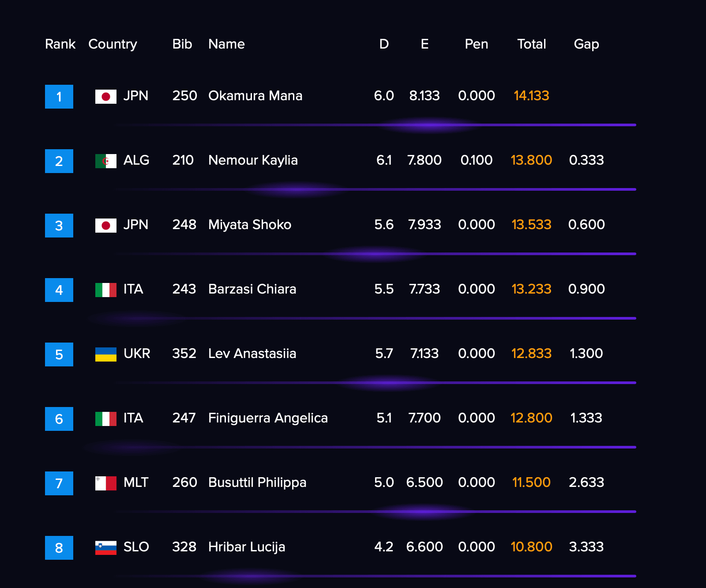The image size is (706, 588).
Task: Click the Japan flag beside Okamura Mana
Action: [106, 97]
